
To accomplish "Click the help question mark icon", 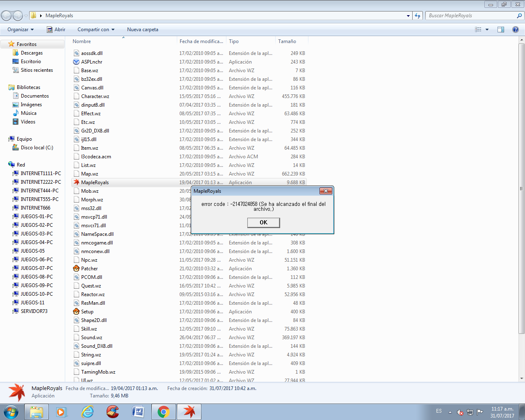I will click(x=516, y=30).
